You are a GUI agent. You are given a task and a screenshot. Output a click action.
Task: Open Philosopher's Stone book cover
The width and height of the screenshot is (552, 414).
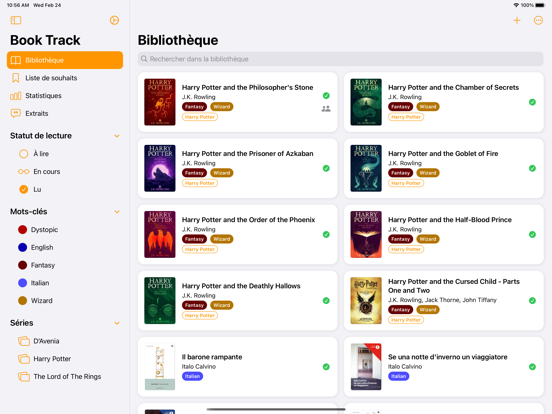(160, 102)
